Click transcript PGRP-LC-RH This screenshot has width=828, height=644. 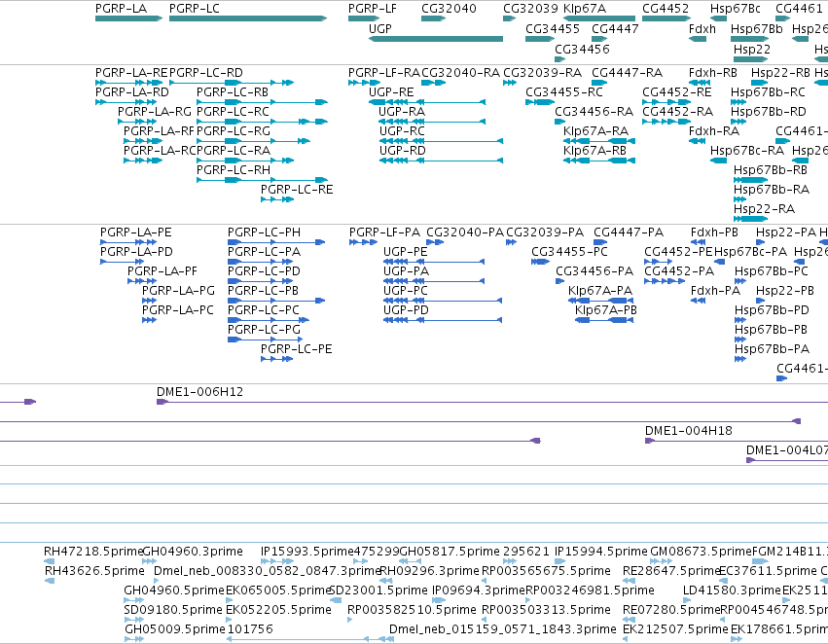[x=234, y=170]
